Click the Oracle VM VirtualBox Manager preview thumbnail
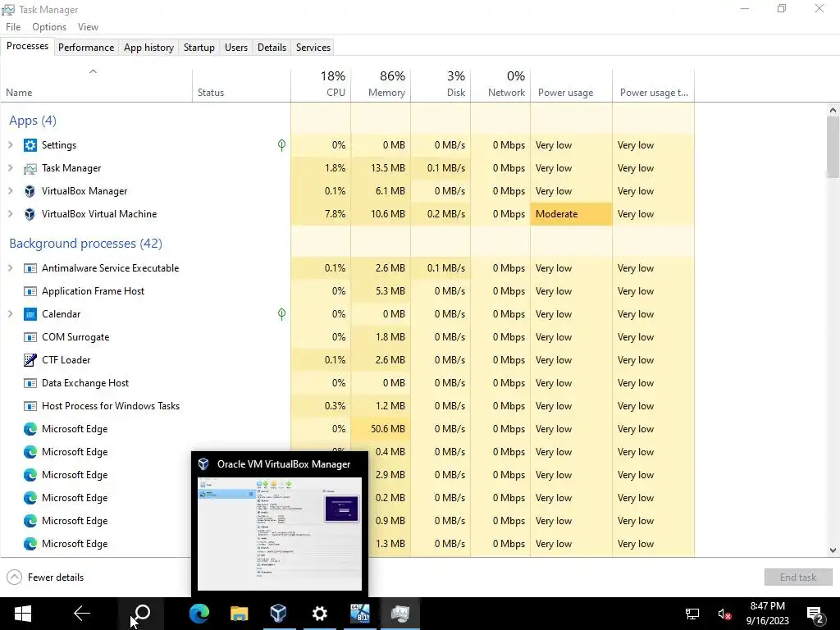 coord(280,534)
